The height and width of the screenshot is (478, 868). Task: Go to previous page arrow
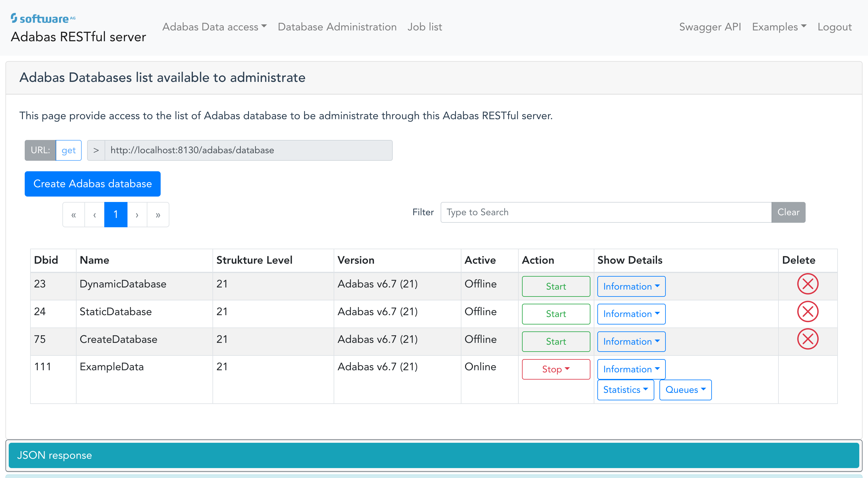coord(94,215)
